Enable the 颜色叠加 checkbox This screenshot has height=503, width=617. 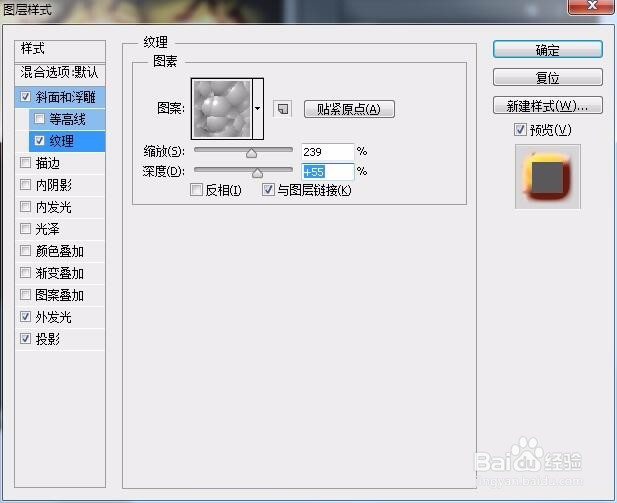[x=25, y=251]
